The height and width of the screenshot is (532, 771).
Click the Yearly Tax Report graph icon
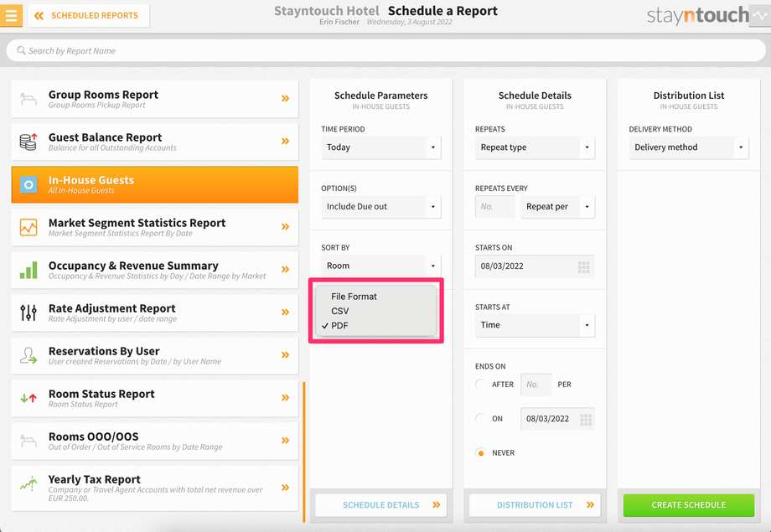coord(28,483)
